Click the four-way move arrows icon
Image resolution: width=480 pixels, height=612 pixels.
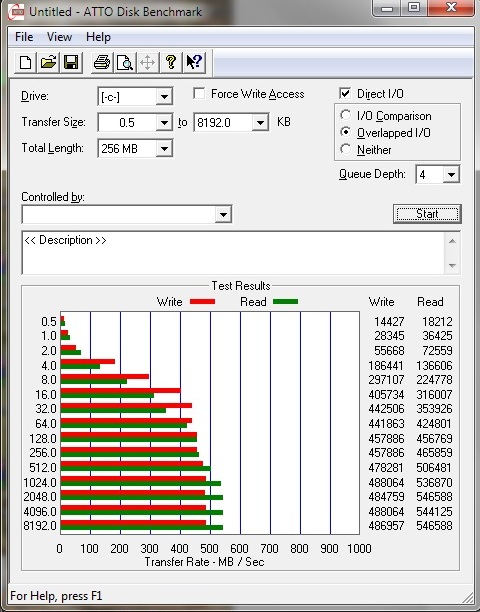[148, 62]
